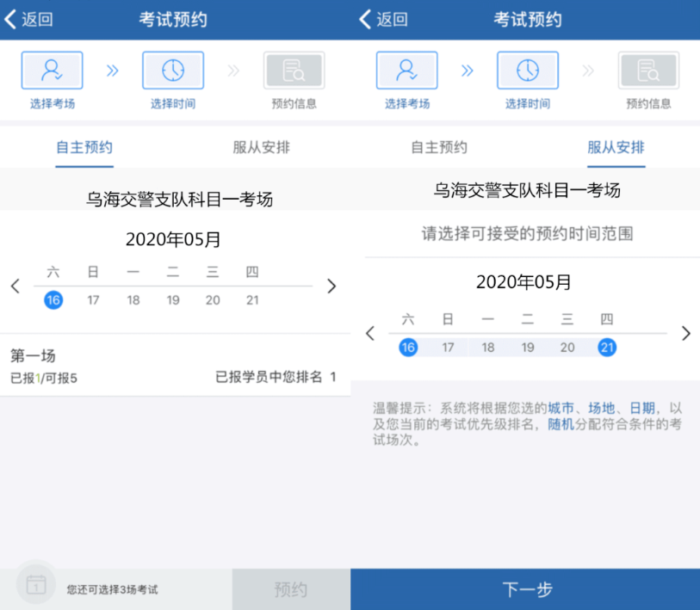This screenshot has height=610, width=700.
Task: Click 乌海交警支队科目一考场 title in right screen
Action: pyautogui.click(x=527, y=190)
